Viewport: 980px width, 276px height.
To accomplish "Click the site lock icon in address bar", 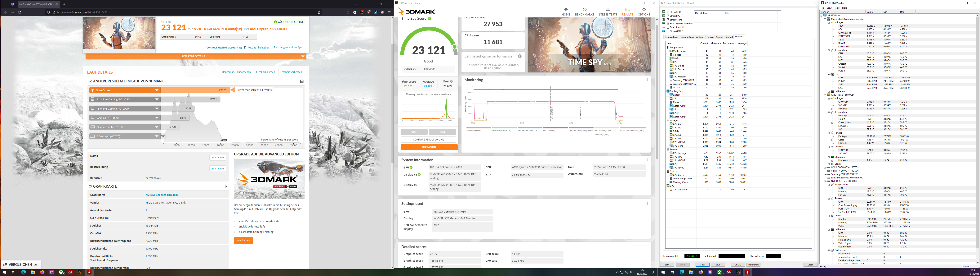I will tap(53, 12).
